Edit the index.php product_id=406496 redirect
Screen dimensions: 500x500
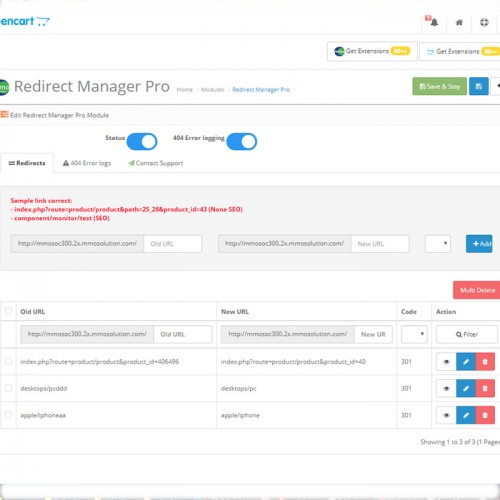pos(466,362)
